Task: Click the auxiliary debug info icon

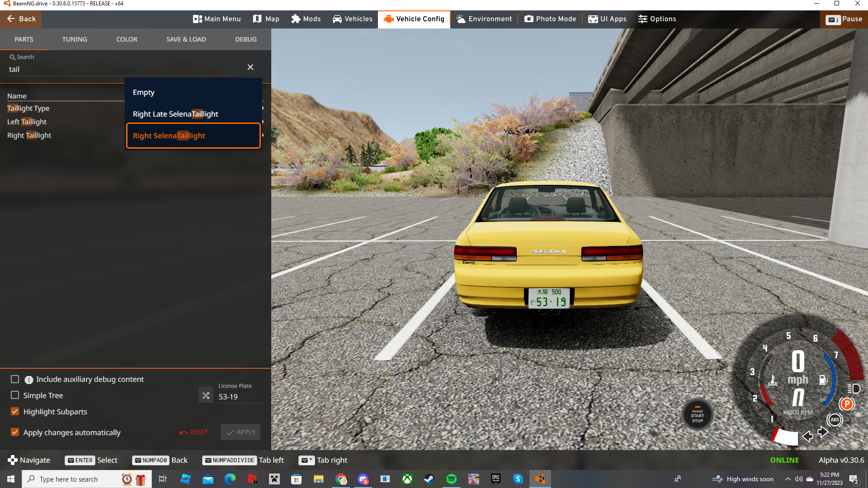Action: 28,380
